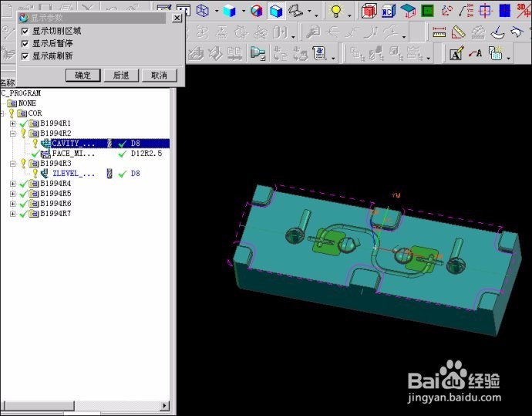This screenshot has height=416, width=532.
Task: Open dropdown arrow next to light bulb
Action: (349, 14)
